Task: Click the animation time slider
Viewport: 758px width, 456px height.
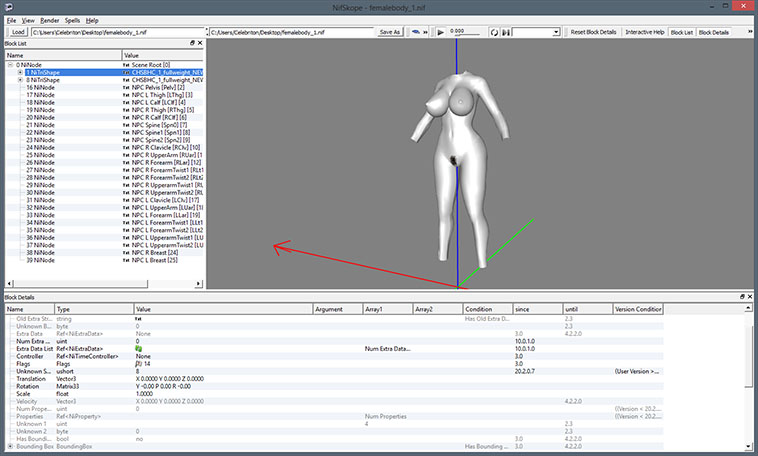Action: click(x=466, y=32)
